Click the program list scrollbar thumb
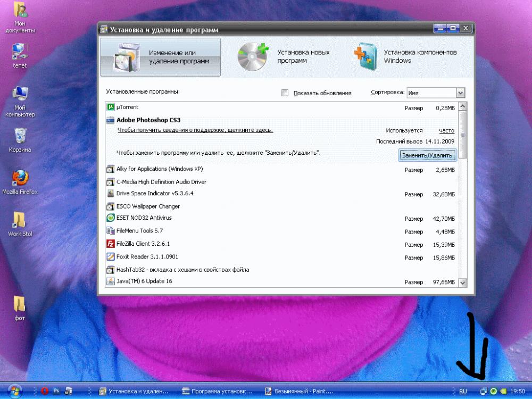The width and height of the screenshot is (532, 399). click(x=463, y=135)
